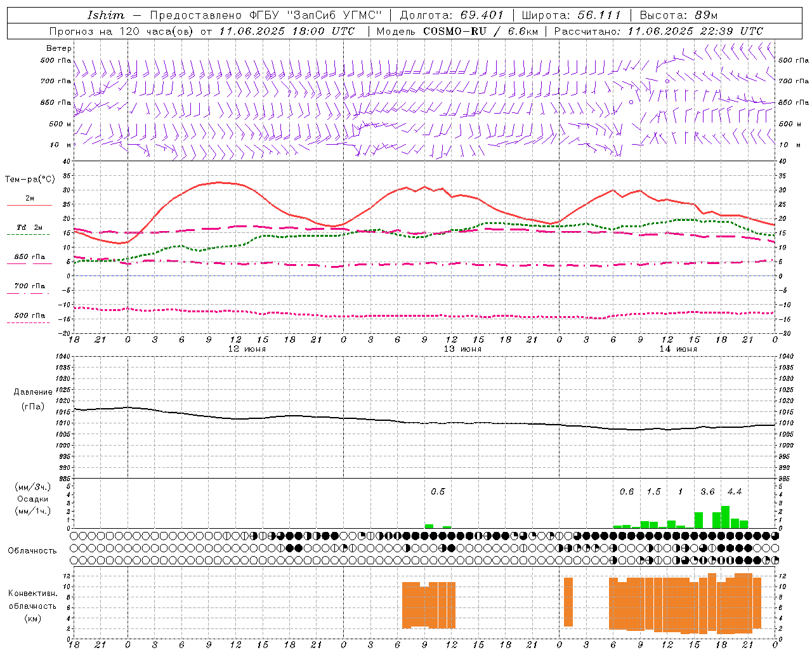
Task: Click the (мм/1ч.) units label
Action: click(33, 511)
